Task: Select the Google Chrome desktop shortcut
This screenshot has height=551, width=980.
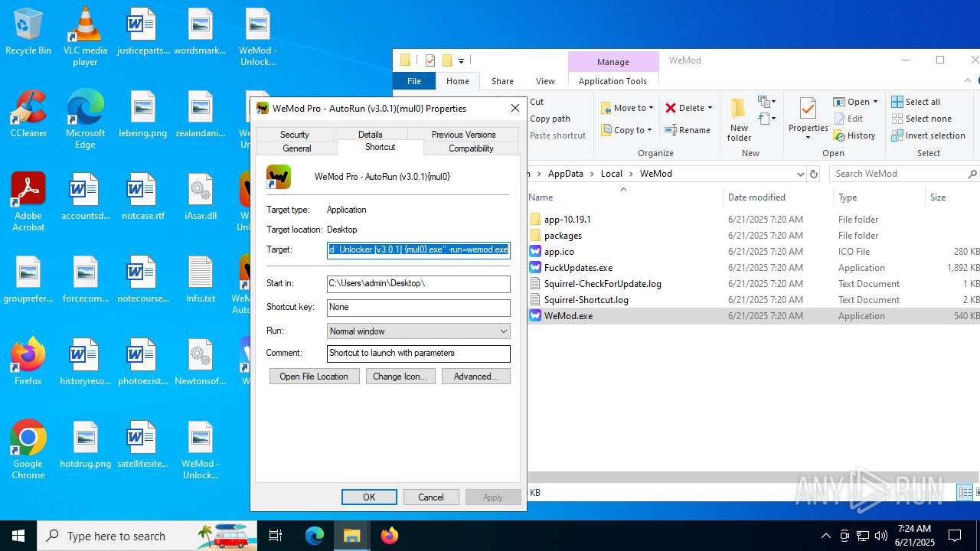Action: pyautogui.click(x=28, y=450)
